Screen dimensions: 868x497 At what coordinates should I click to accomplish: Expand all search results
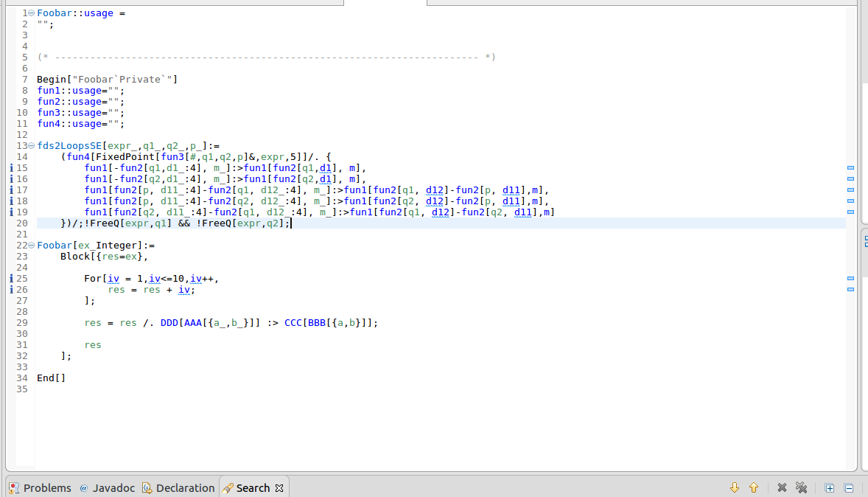829,487
